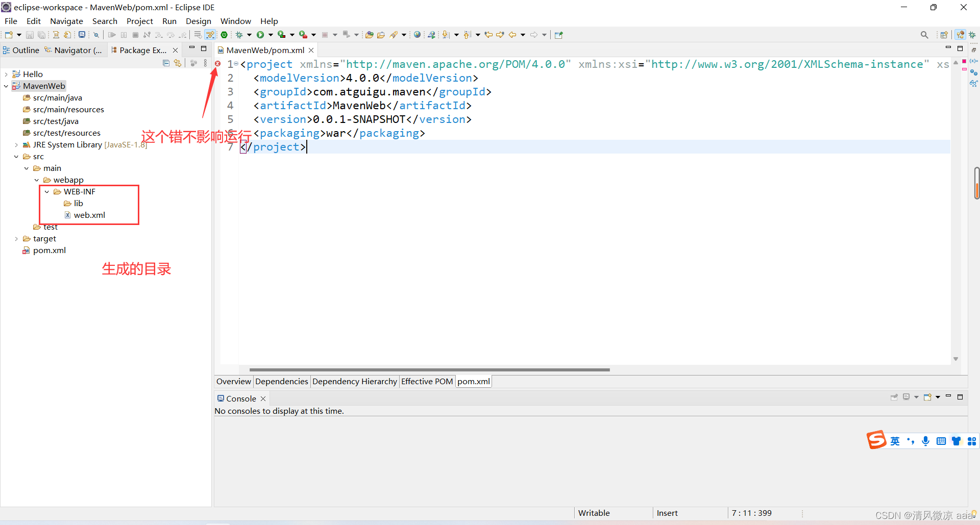Click the New file toolbar icon
The image size is (980, 525).
coord(9,35)
